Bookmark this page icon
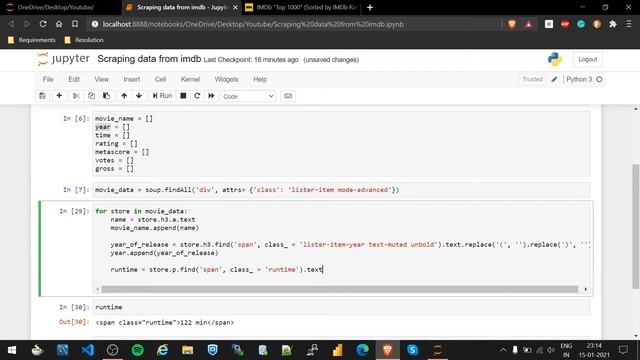The image size is (640, 360). pos(75,24)
